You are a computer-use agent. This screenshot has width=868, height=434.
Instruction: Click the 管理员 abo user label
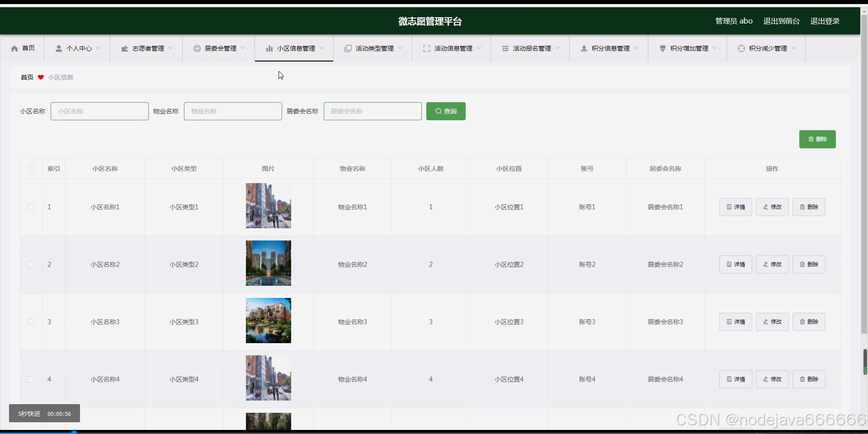(x=734, y=21)
